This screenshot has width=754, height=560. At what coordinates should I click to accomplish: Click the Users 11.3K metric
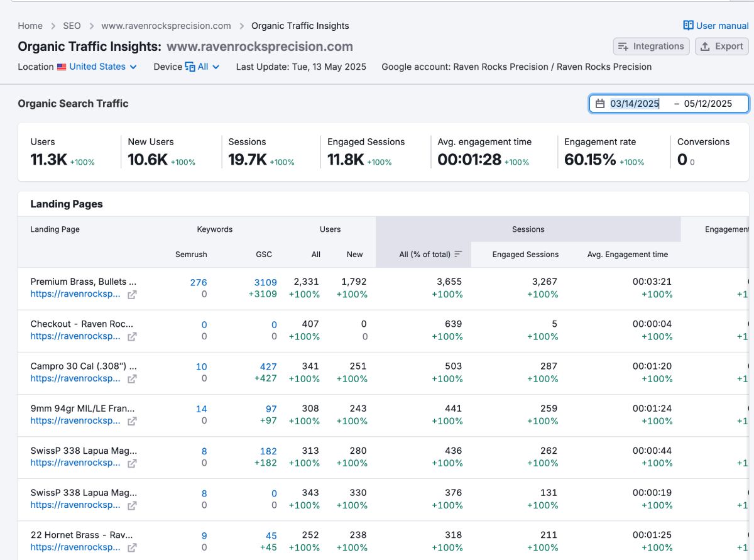[x=49, y=160]
